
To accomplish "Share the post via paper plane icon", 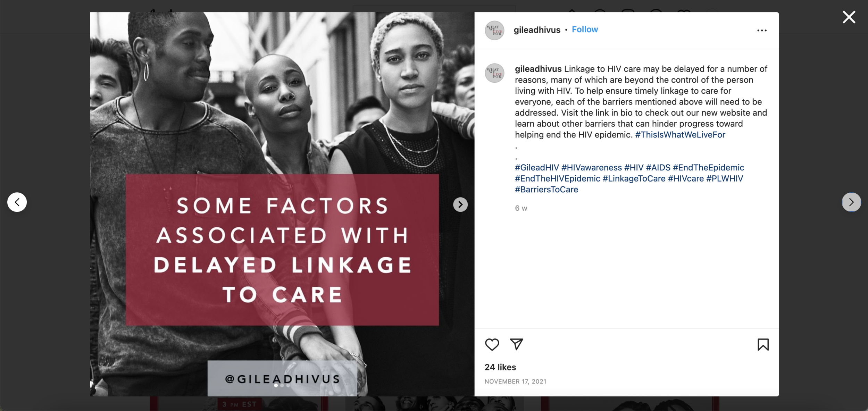I will [x=516, y=344].
